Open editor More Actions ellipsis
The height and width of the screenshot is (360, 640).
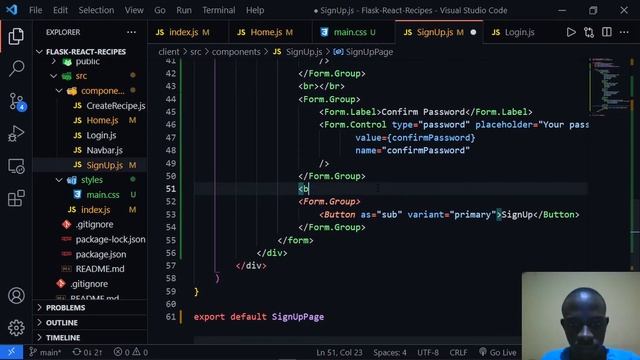click(624, 32)
